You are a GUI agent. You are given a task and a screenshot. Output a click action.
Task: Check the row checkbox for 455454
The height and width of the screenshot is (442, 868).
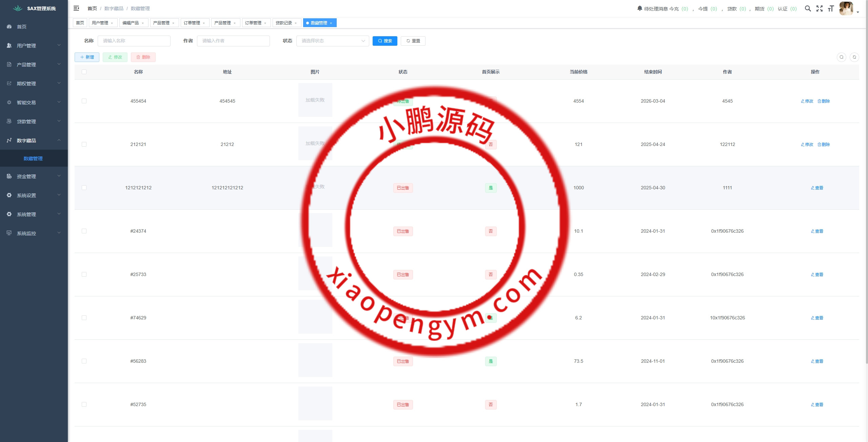(84, 101)
